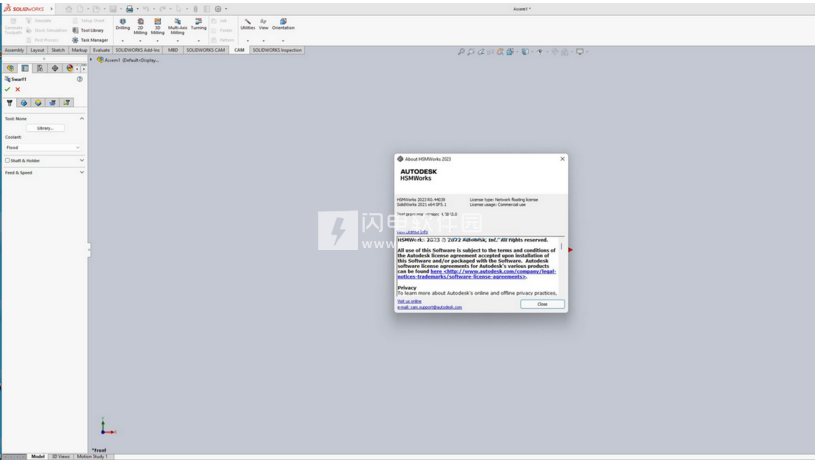Switch to the Evaluate ribbon tab

(x=101, y=50)
